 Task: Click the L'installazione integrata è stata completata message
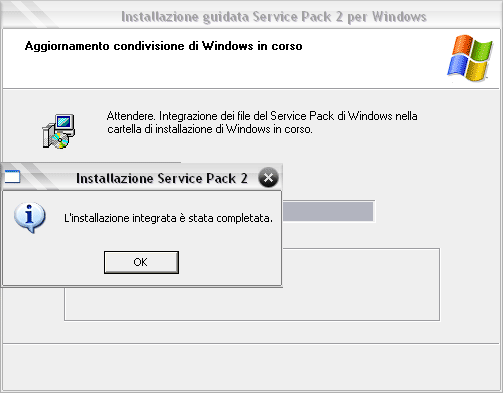[x=168, y=218]
